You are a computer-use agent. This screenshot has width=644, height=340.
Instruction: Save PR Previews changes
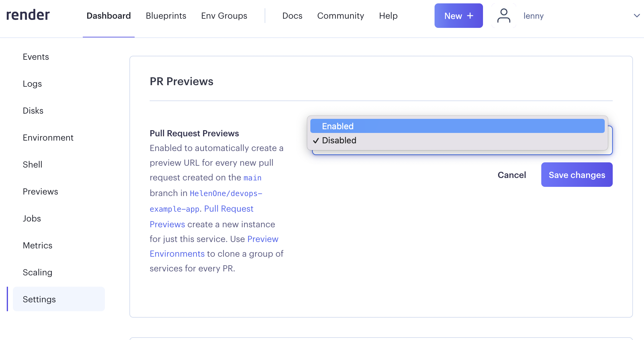(577, 175)
